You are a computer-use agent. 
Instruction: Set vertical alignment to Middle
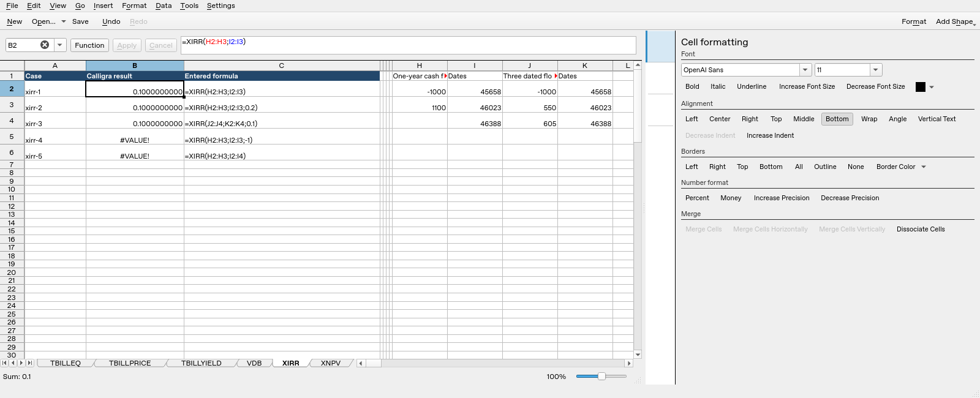point(804,119)
